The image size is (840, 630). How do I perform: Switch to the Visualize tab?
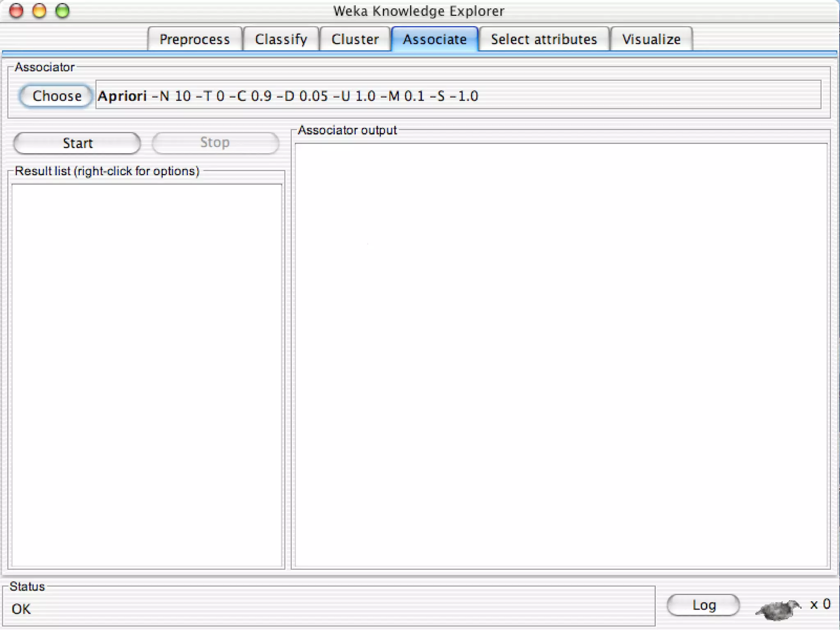pyautogui.click(x=651, y=39)
